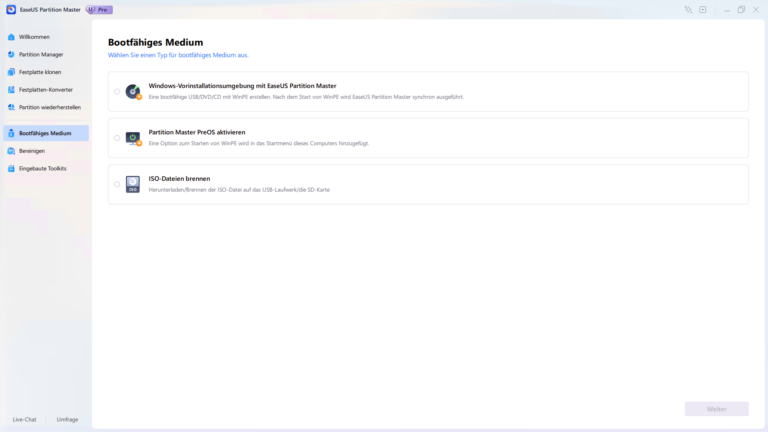Screen dimensions: 768x432
Task: Click the key activation icon in title bar
Action: [x=688, y=10]
